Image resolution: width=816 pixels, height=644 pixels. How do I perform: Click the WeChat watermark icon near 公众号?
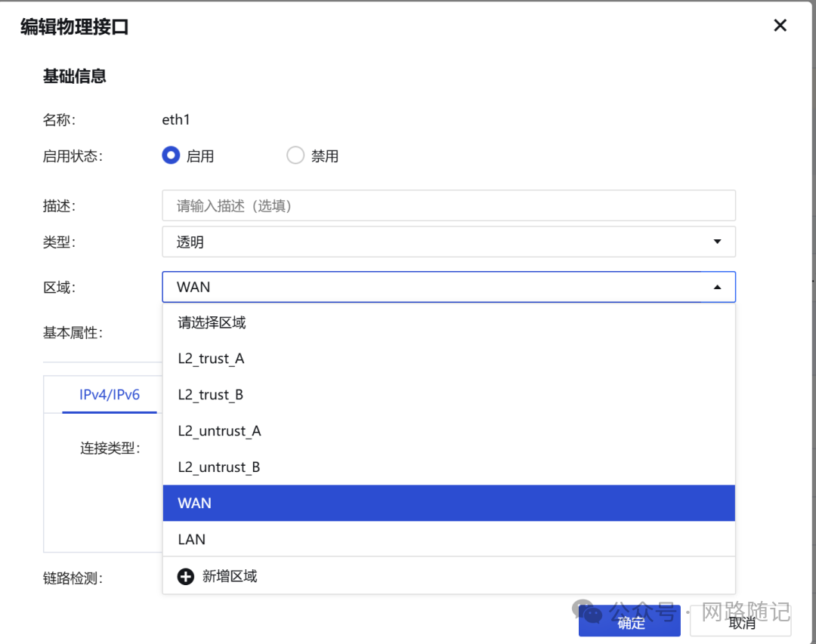[x=589, y=613]
